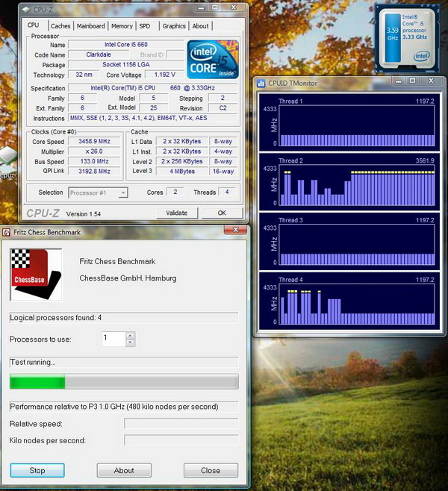This screenshot has height=491, width=448.
Task: Open the SPD tab in CPU-Z
Action: click(145, 26)
